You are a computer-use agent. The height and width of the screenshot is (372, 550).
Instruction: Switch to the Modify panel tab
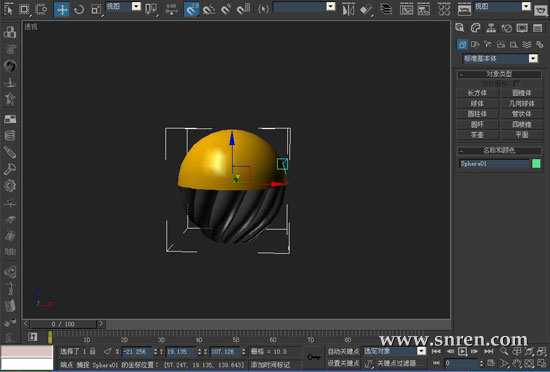[x=475, y=28]
